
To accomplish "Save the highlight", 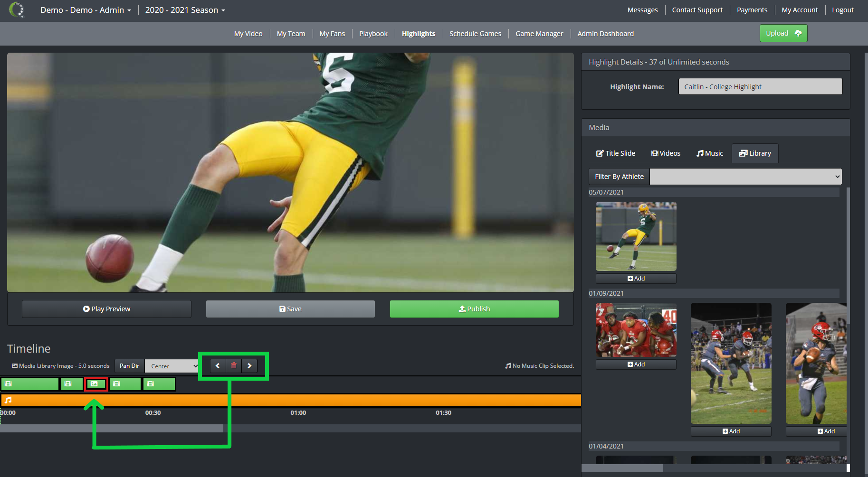I will [x=290, y=309].
